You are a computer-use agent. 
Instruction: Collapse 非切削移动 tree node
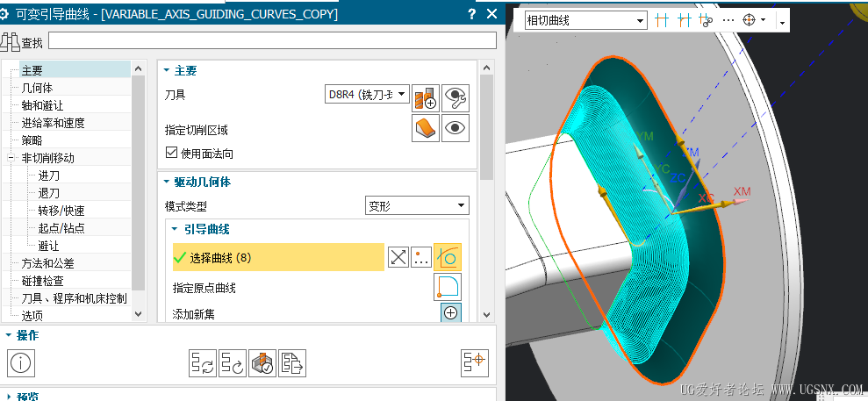click(11, 158)
